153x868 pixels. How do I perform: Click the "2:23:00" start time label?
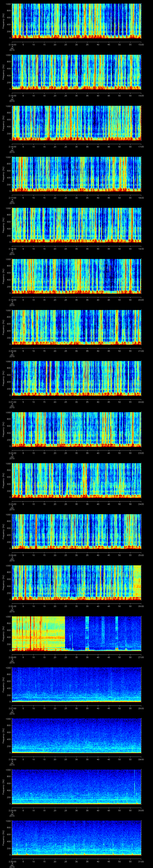pos(12,504)
